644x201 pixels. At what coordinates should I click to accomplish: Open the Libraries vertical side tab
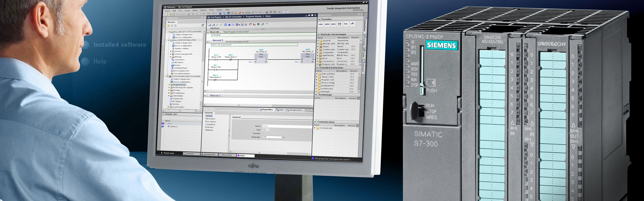pyautogui.click(x=364, y=66)
